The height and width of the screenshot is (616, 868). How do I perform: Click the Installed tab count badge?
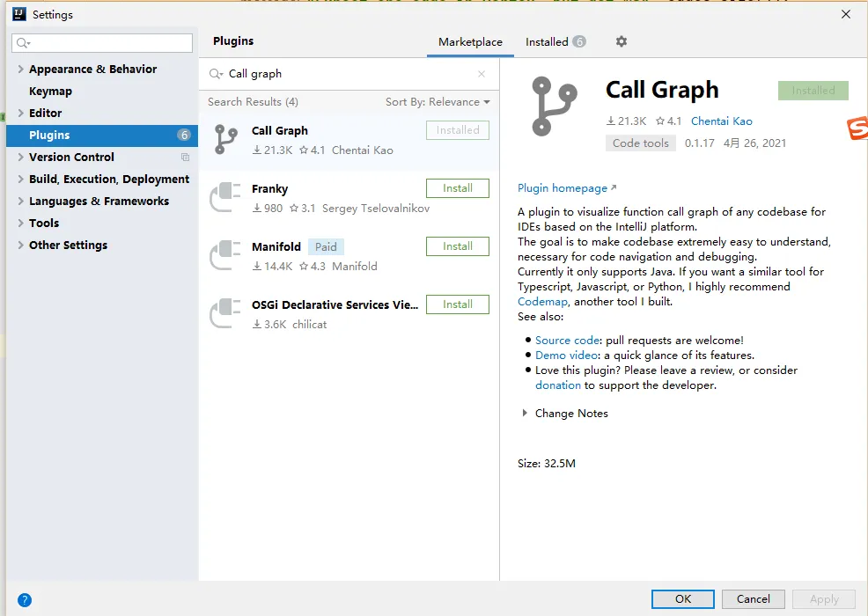click(x=579, y=41)
